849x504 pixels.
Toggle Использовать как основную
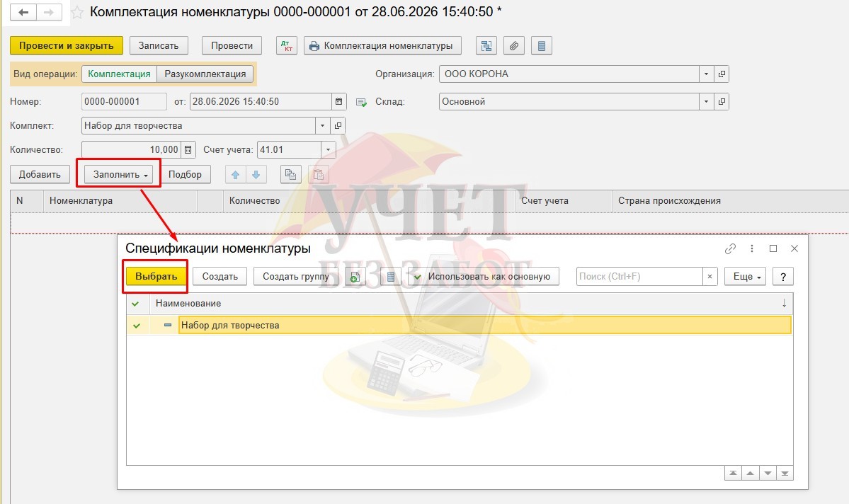point(483,276)
